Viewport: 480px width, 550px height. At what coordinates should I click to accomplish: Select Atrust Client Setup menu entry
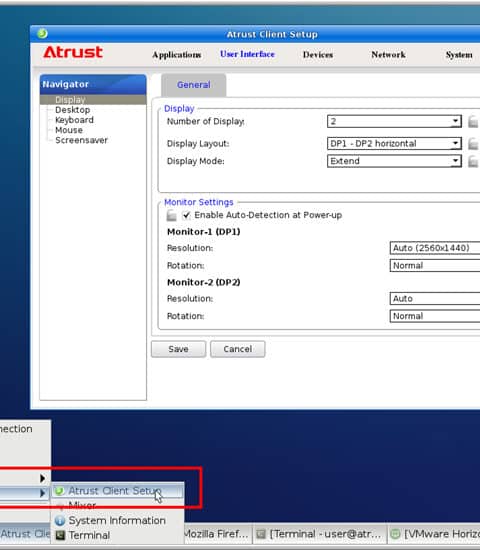click(117, 491)
